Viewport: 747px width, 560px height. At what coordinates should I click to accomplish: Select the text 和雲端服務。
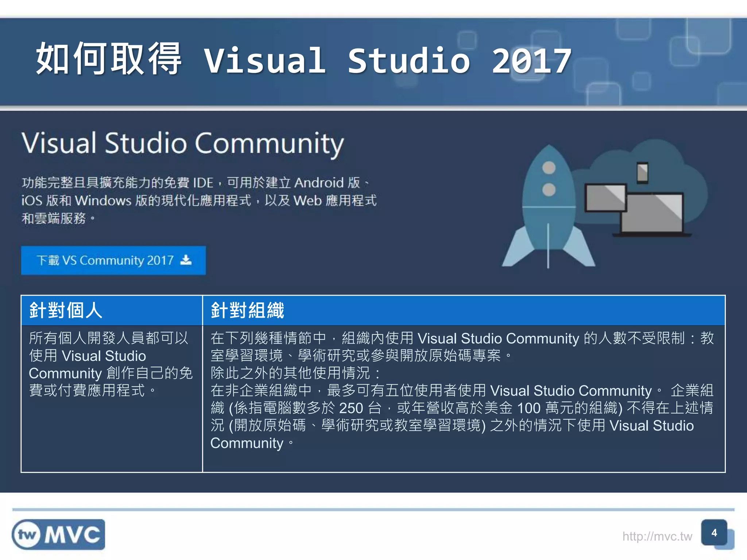59,218
